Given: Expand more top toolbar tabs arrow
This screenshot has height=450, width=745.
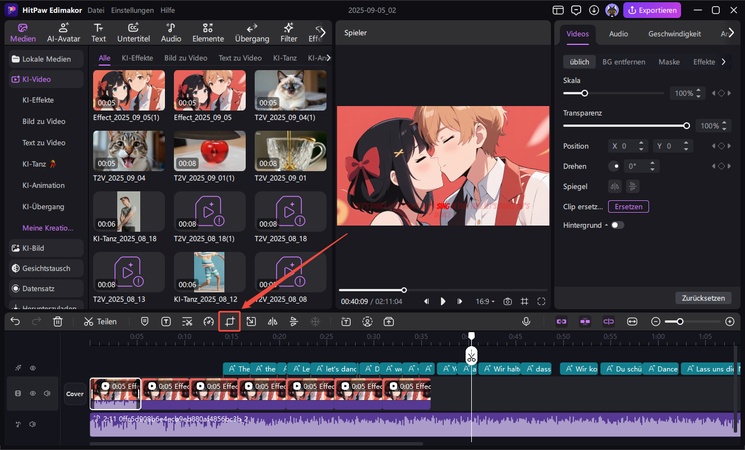Looking at the screenshot, I should (323, 32).
